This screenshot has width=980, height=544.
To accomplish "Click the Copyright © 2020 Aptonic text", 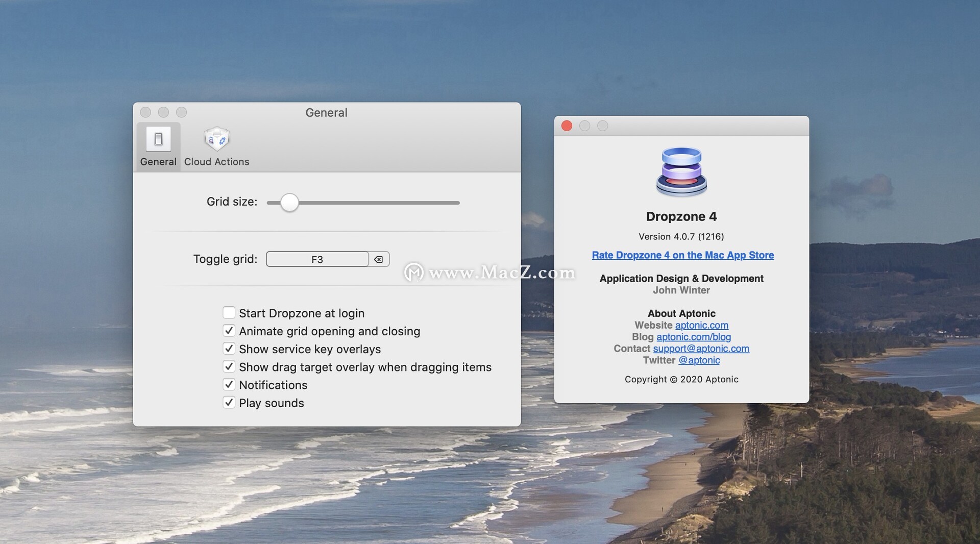I will click(x=681, y=379).
